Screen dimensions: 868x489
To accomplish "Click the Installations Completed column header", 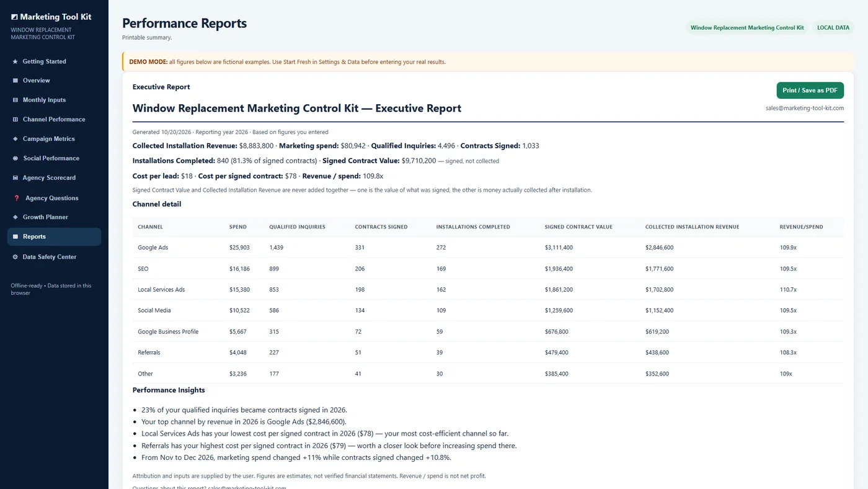I will click(x=473, y=227).
